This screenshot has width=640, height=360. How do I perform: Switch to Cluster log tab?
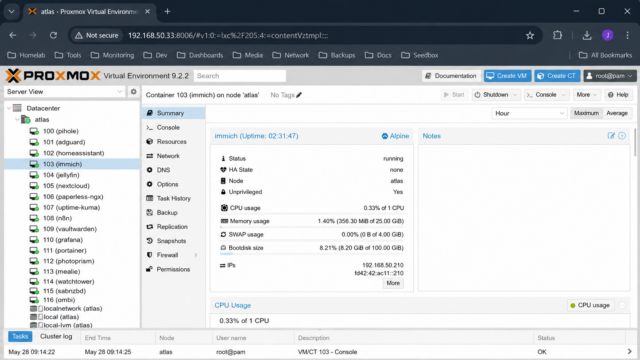tap(56, 336)
